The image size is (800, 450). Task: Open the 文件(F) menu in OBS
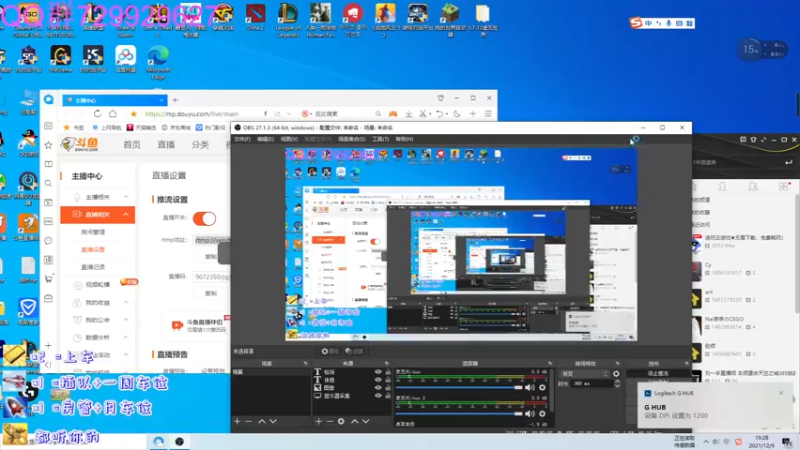pos(242,139)
